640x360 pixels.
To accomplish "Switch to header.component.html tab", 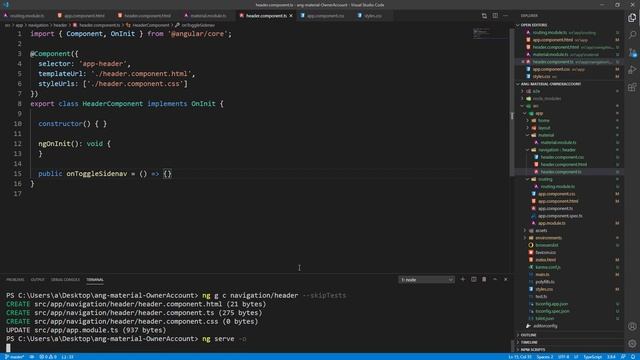I will [145, 16].
